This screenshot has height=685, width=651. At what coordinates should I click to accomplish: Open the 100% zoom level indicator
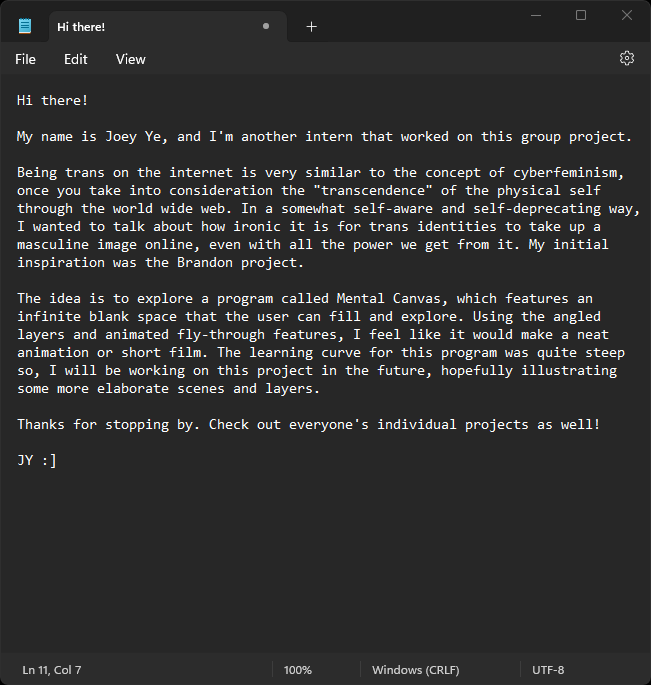click(298, 670)
